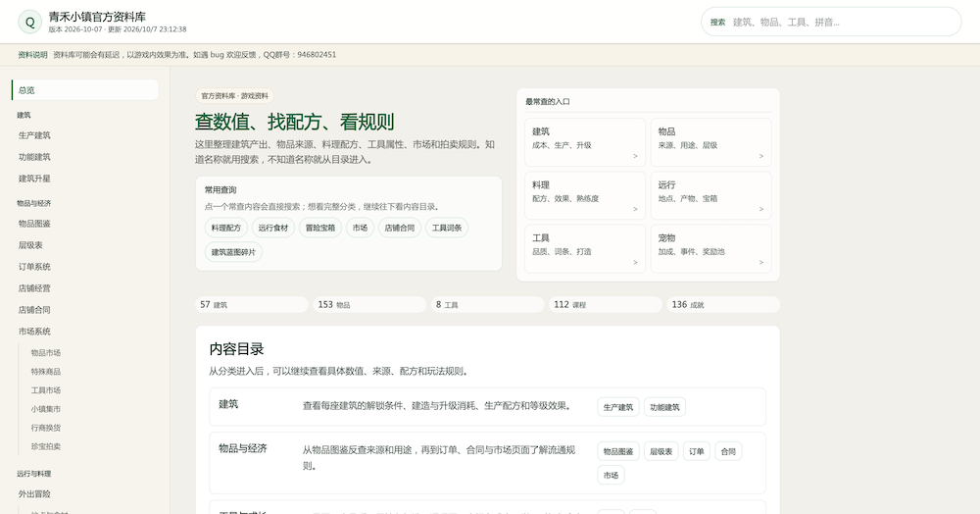Open 总览 in the sidebar
Viewport: 980px width, 514px height.
tap(84, 90)
